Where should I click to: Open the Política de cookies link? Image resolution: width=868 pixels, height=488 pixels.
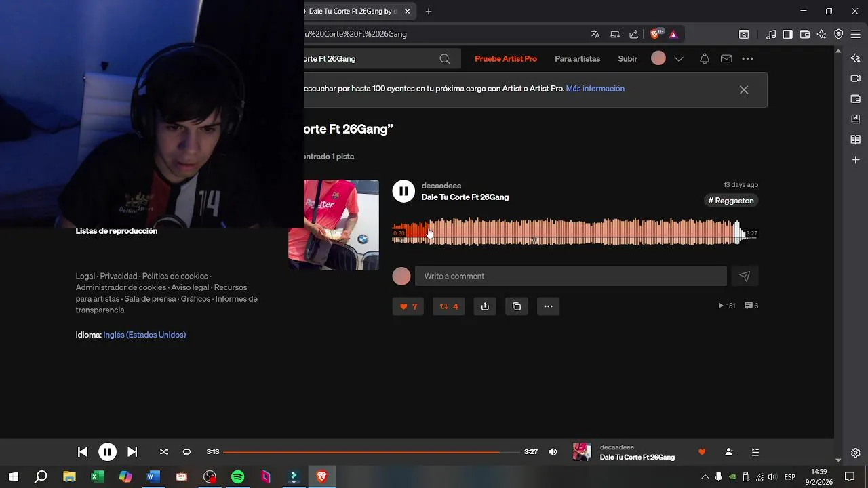(175, 276)
